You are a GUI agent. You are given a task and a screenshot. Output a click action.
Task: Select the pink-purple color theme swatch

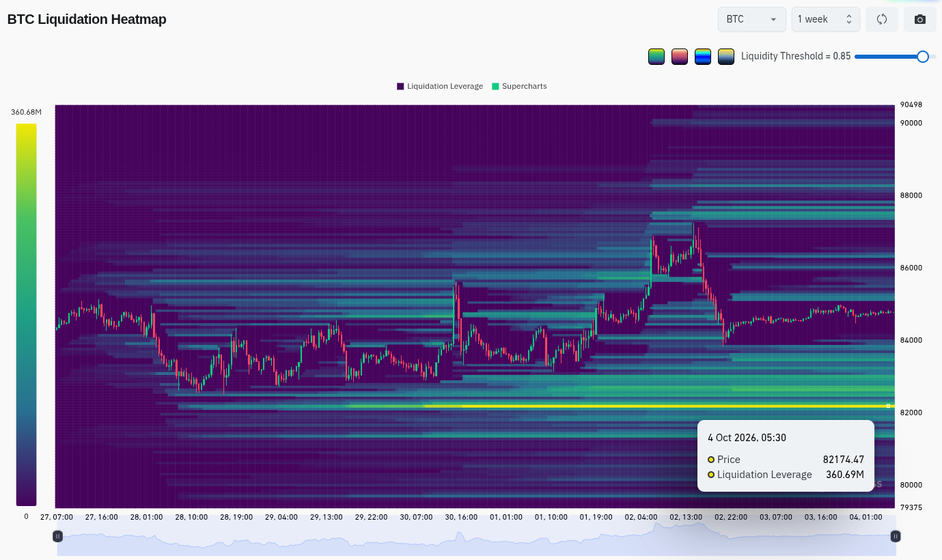pos(680,57)
